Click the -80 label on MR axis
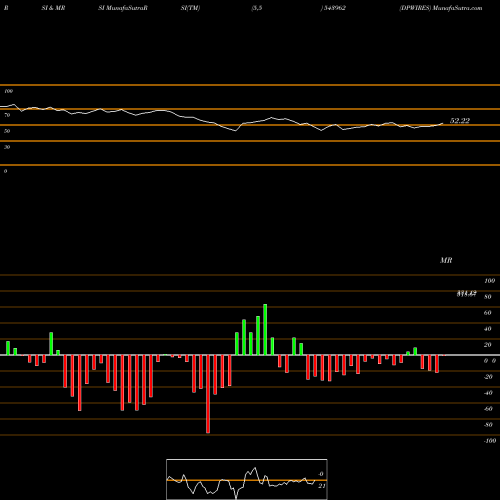This screenshot has height=500, width=500. [488, 425]
